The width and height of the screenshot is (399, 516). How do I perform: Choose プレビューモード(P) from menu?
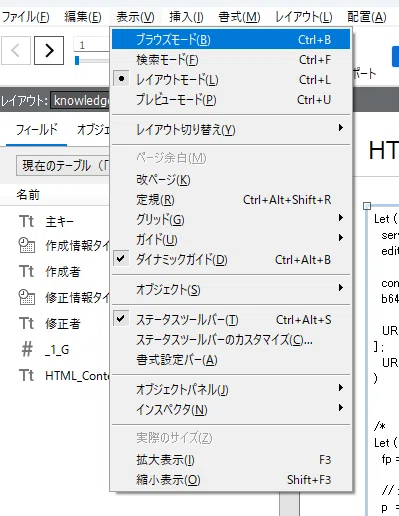(x=231, y=100)
